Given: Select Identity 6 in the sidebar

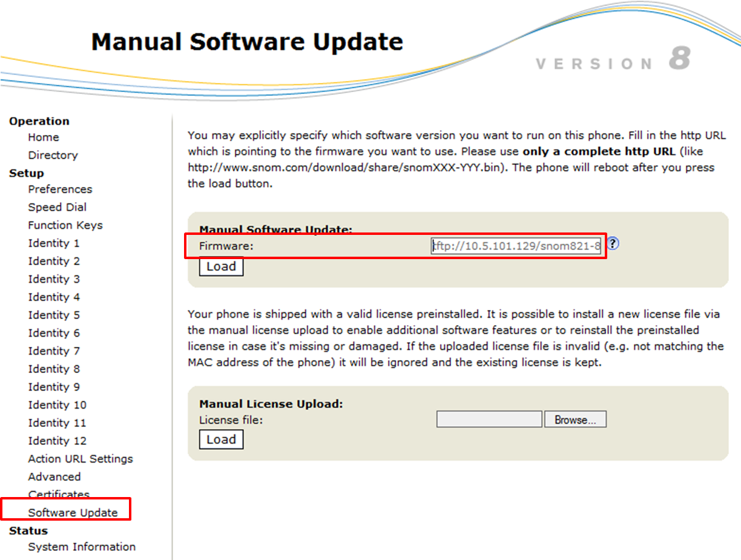Looking at the screenshot, I should click(x=54, y=333).
